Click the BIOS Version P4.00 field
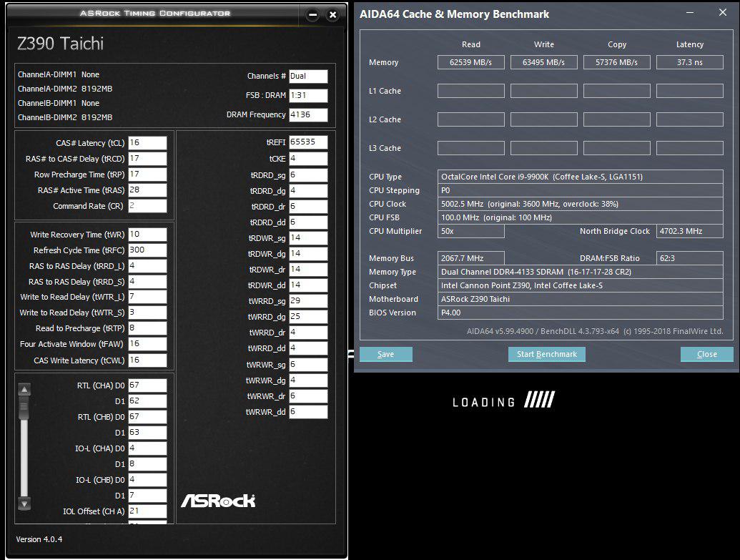This screenshot has width=740, height=560. click(580, 313)
